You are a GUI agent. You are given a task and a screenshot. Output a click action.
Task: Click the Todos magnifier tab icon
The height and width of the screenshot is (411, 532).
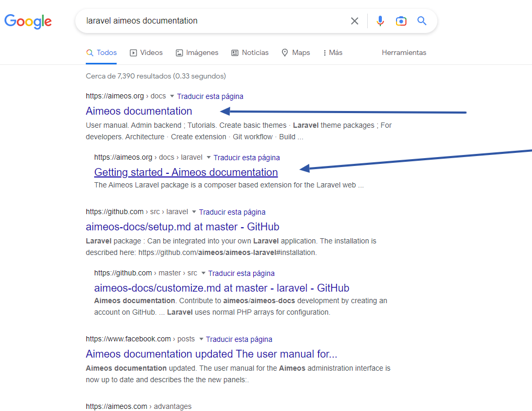pos(89,53)
